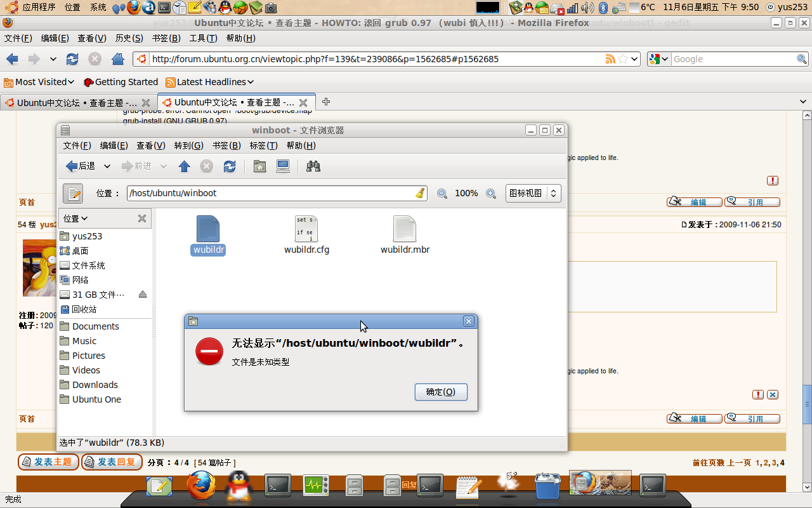Open 编辑(E) menu in file browser
This screenshot has height=508, width=812.
tap(114, 145)
